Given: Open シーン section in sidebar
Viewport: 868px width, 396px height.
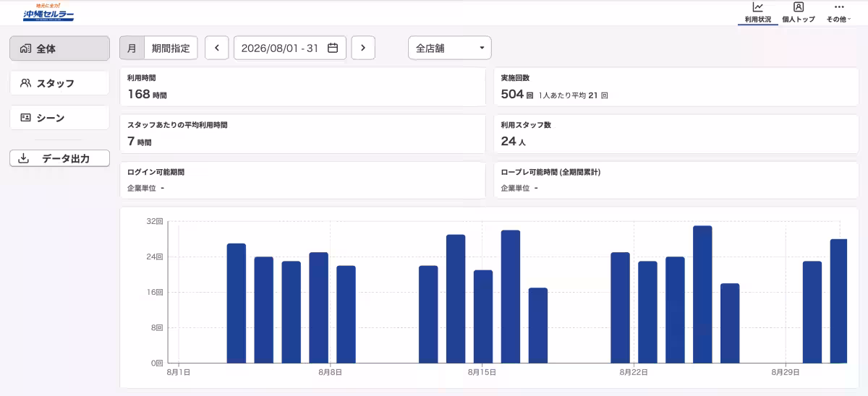Looking at the screenshot, I should coord(59,118).
